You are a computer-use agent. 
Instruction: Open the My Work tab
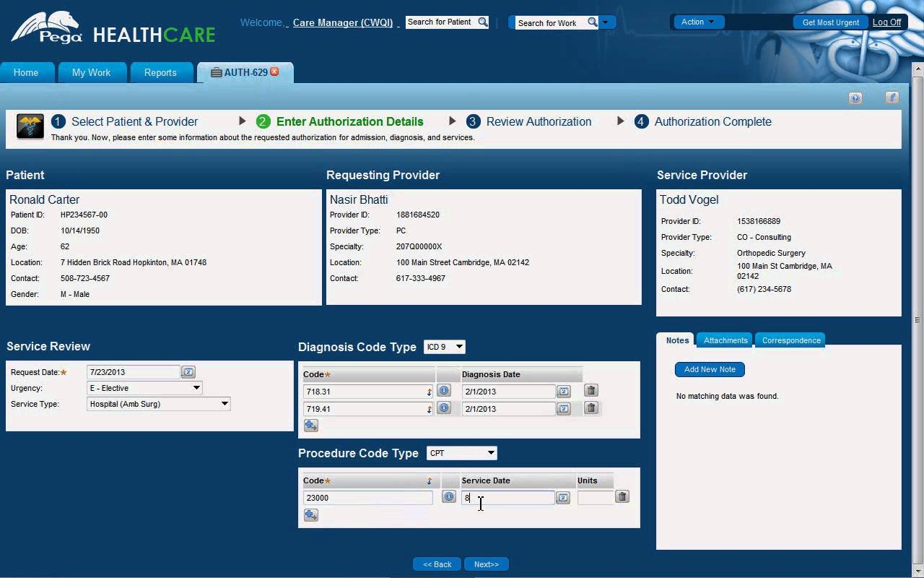point(92,72)
